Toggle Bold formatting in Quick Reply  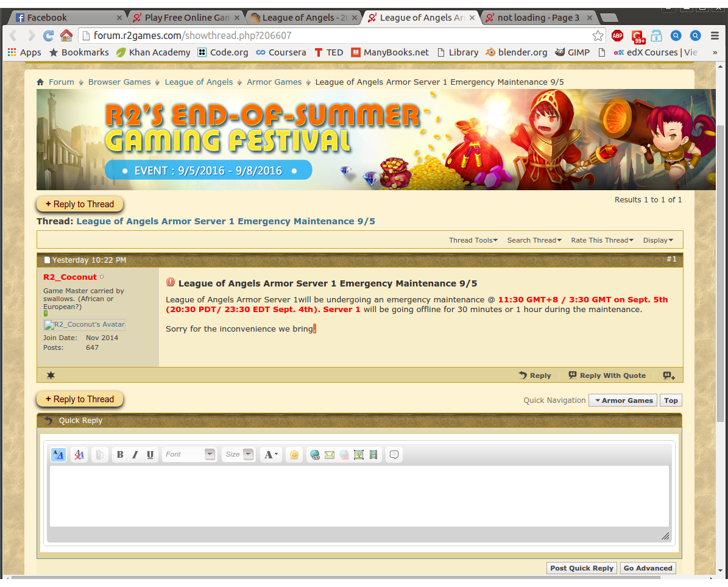120,455
